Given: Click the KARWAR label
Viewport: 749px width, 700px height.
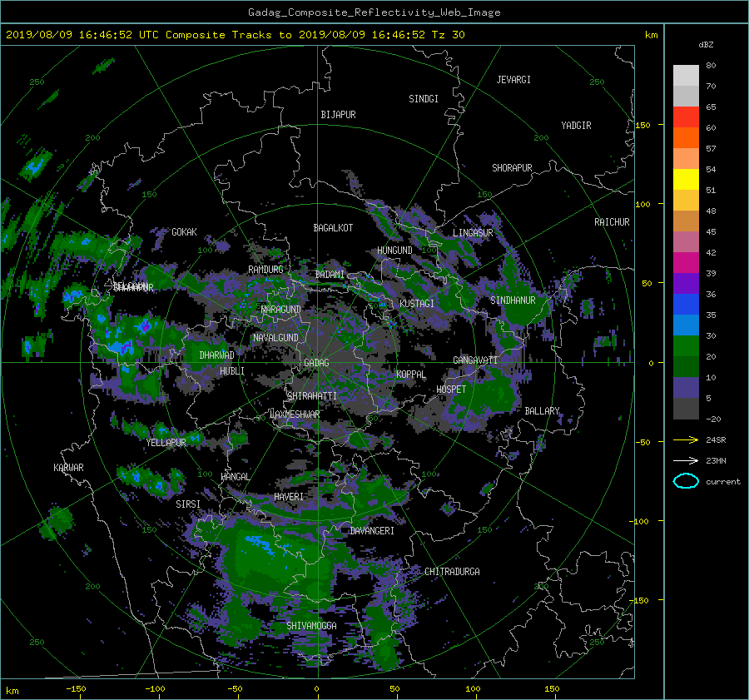Looking at the screenshot, I should point(68,468).
